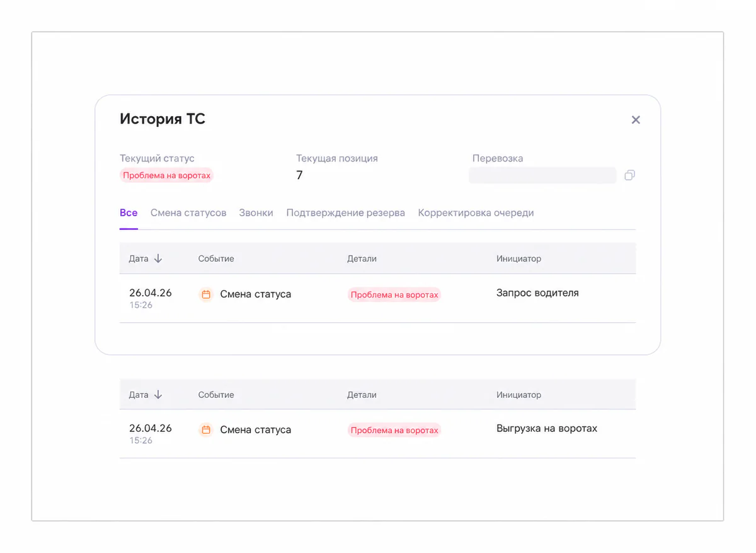This screenshot has height=553, width=756.
Task: Click the Текущая позиция value 7
Action: [x=299, y=175]
